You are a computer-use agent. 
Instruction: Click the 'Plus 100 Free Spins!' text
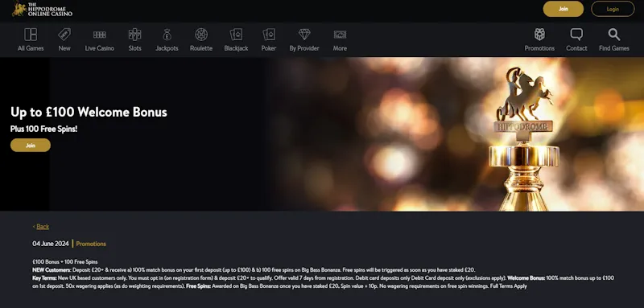(44, 129)
